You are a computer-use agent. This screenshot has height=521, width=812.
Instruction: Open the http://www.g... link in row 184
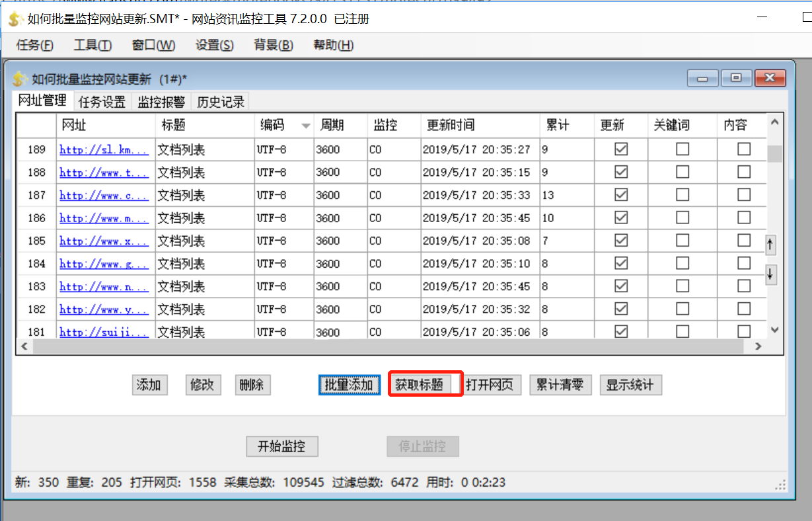[104, 264]
